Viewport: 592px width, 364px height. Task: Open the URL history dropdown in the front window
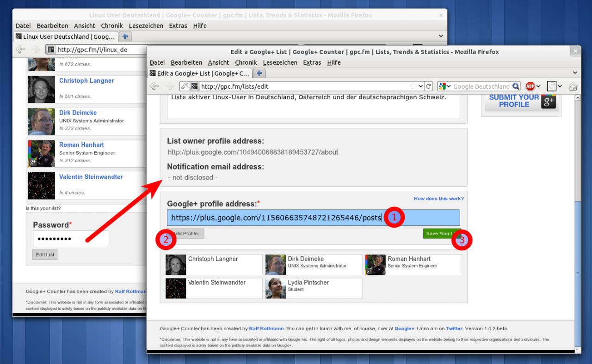pyautogui.click(x=420, y=86)
